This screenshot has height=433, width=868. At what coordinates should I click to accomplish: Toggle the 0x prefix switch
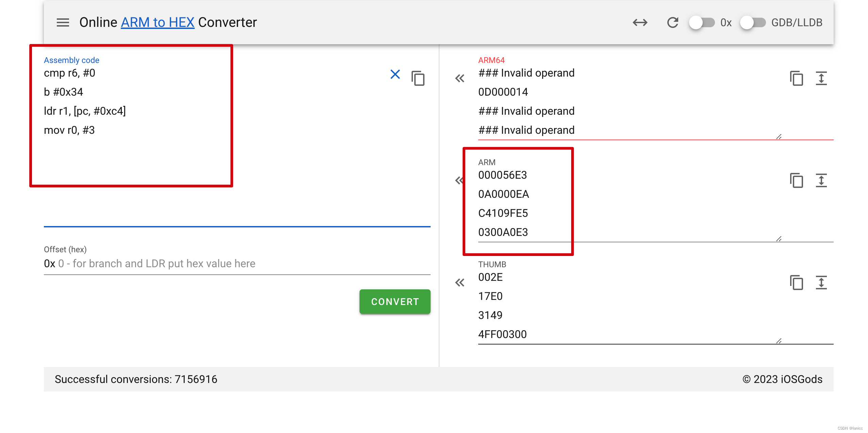pyautogui.click(x=701, y=22)
